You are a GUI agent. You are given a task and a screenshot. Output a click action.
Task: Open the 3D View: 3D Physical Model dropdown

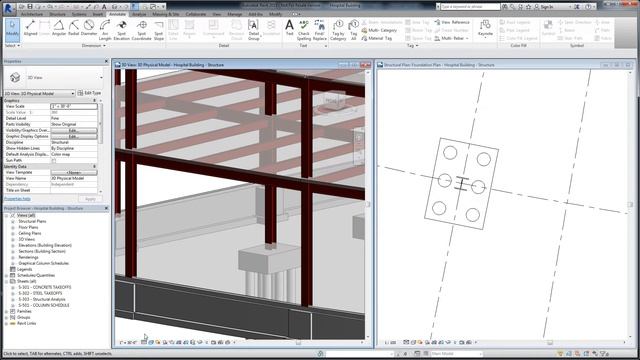[39, 93]
